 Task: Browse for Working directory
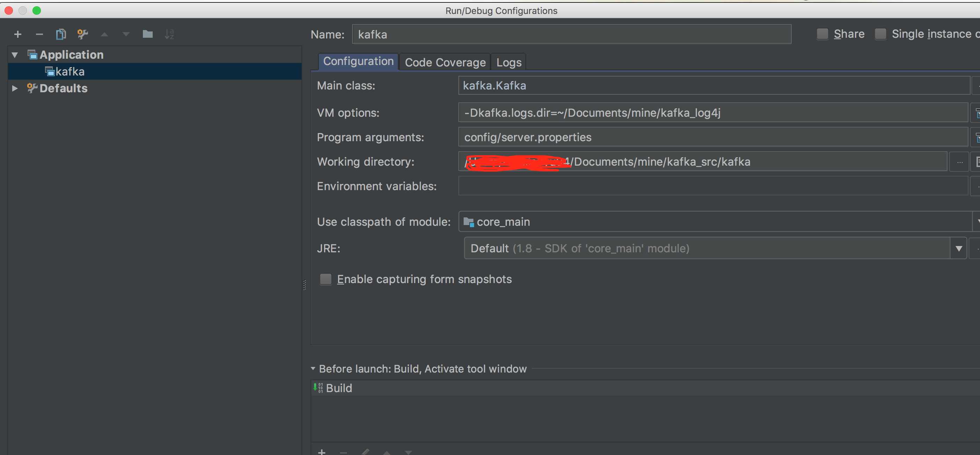coord(959,162)
